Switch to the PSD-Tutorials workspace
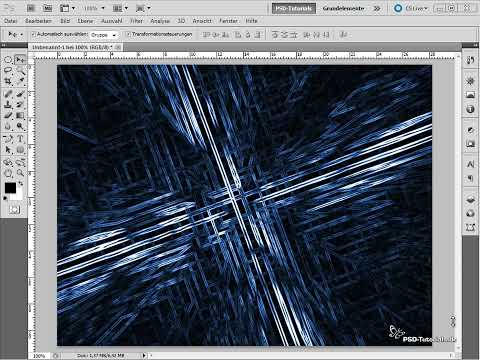 [x=294, y=8]
